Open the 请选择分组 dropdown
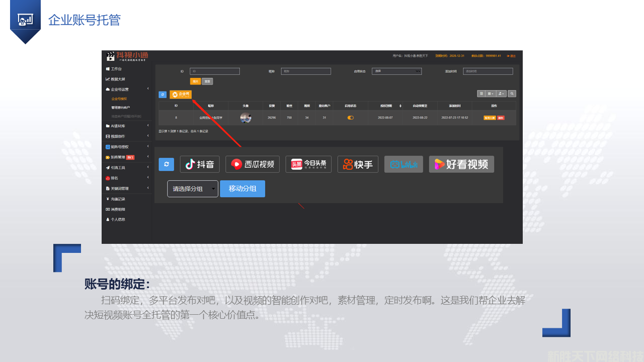Screen dimensions: 644x362 pos(193,189)
